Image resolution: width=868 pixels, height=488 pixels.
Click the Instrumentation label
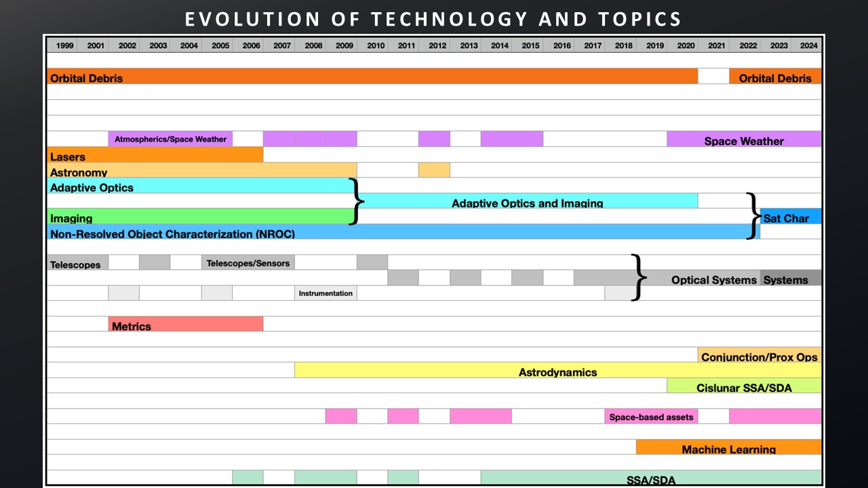(325, 293)
